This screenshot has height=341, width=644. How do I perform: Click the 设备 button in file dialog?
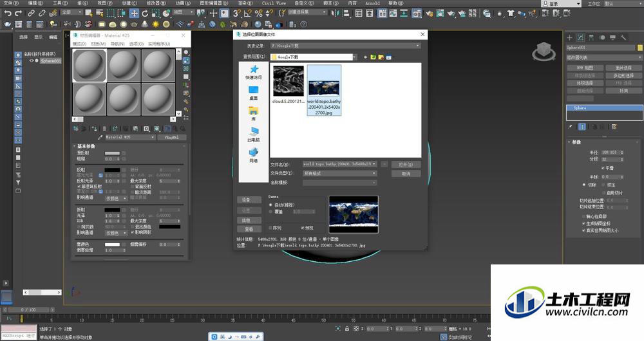(249, 200)
